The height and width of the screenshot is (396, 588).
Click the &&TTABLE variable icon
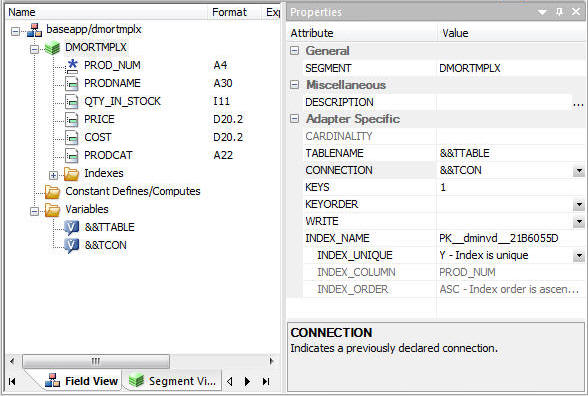click(71, 228)
